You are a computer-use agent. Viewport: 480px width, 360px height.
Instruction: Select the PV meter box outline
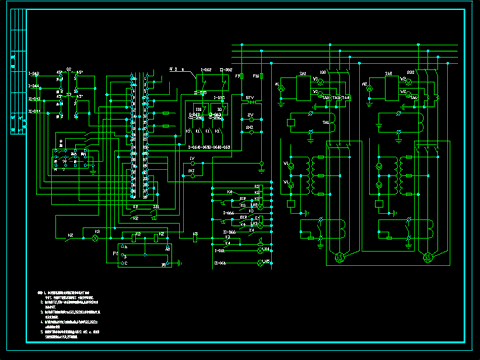coord(145,255)
